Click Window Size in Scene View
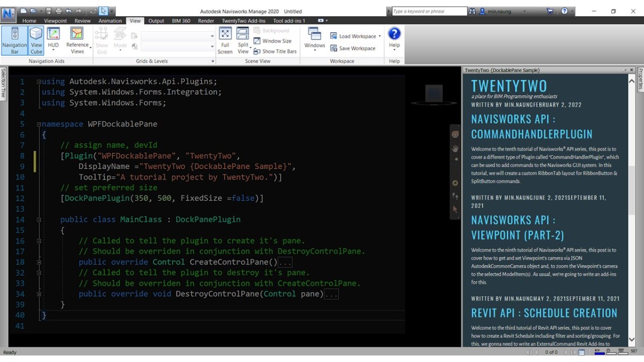 point(273,41)
